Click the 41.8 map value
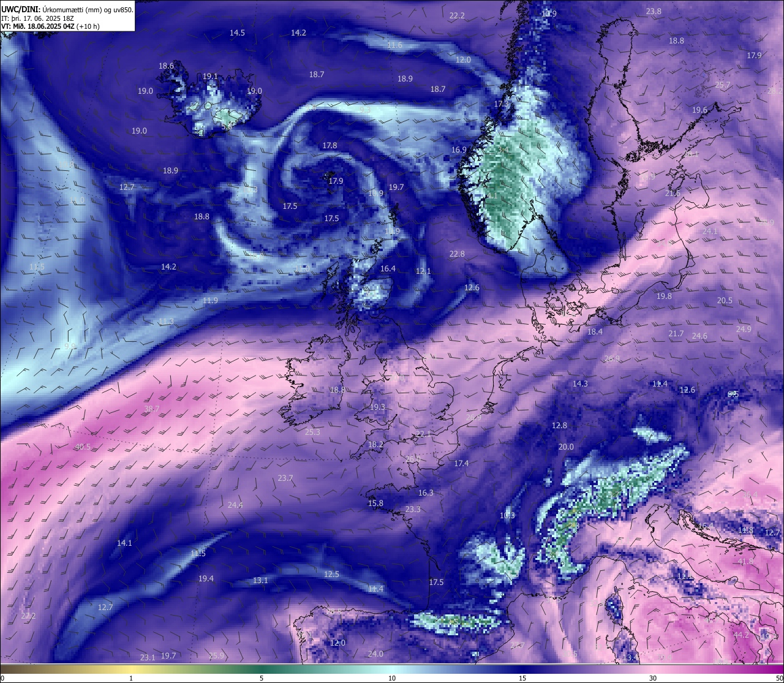Image resolution: width=784 pixels, height=683 pixels. (745, 561)
